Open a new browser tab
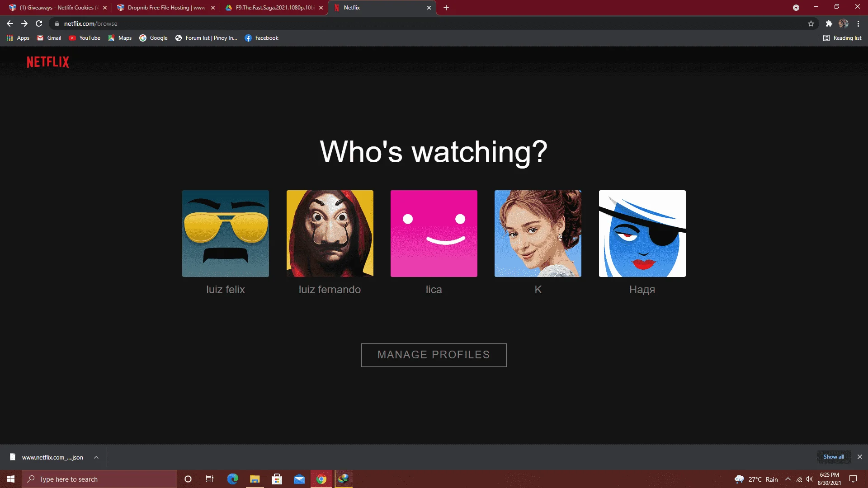868x488 pixels. point(446,8)
